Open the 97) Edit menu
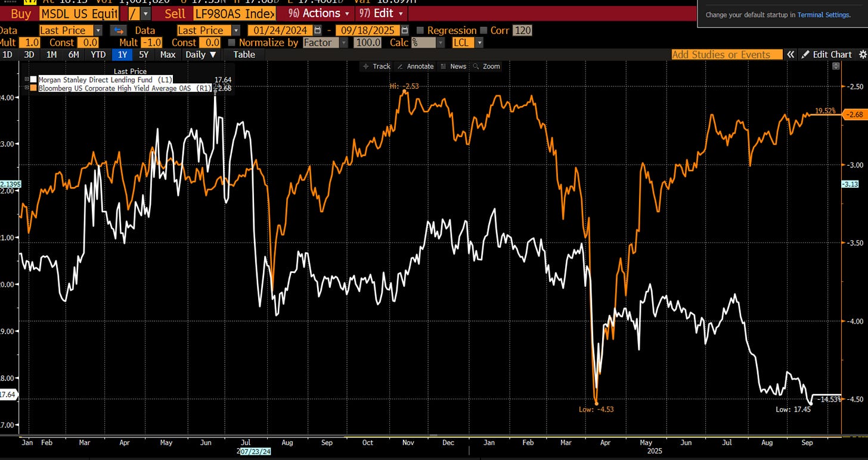This screenshot has width=868, height=460. point(381,13)
